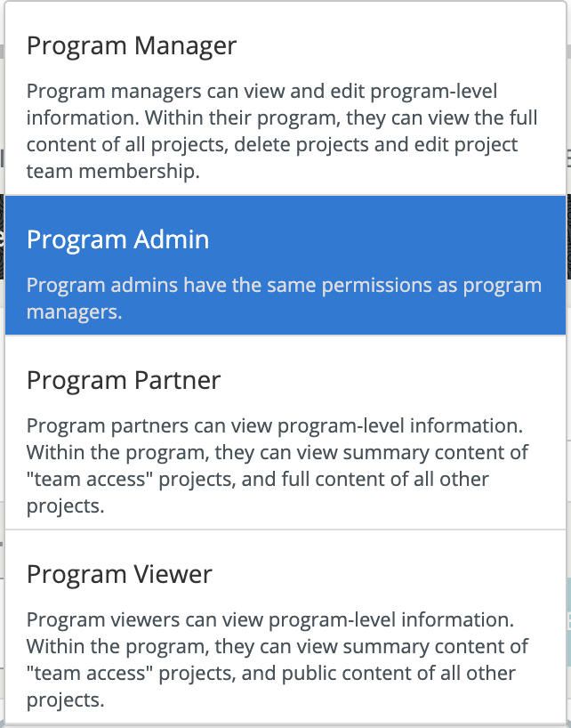
Task: Click the "Program Admin" heading
Action: point(118,239)
